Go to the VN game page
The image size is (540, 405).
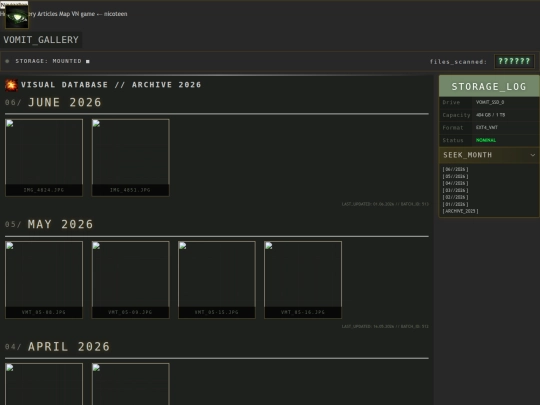tap(83, 14)
